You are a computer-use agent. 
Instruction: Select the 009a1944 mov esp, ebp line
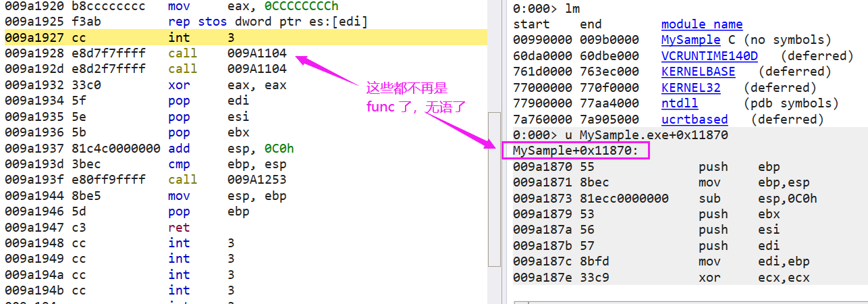246,196
